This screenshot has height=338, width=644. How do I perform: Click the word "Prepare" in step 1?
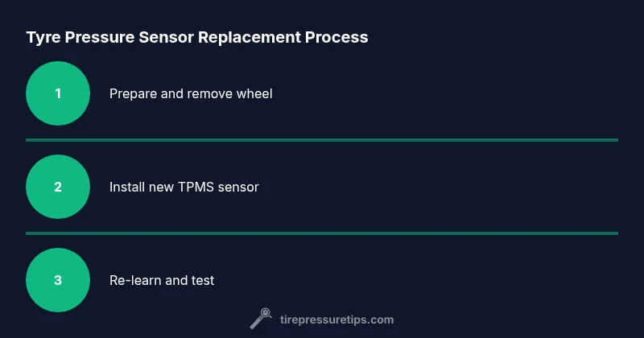point(133,93)
